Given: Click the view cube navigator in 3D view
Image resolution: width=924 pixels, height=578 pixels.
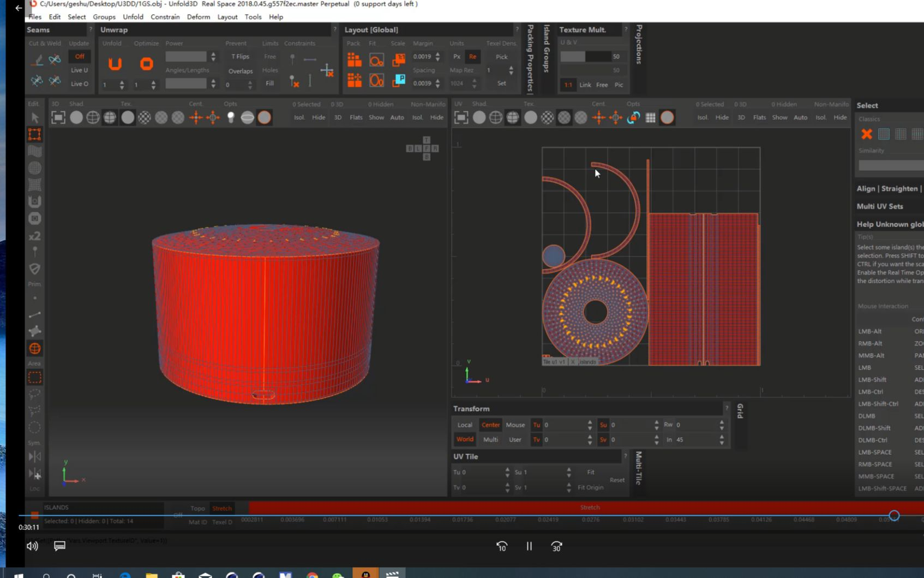Looking at the screenshot, I should pyautogui.click(x=423, y=148).
